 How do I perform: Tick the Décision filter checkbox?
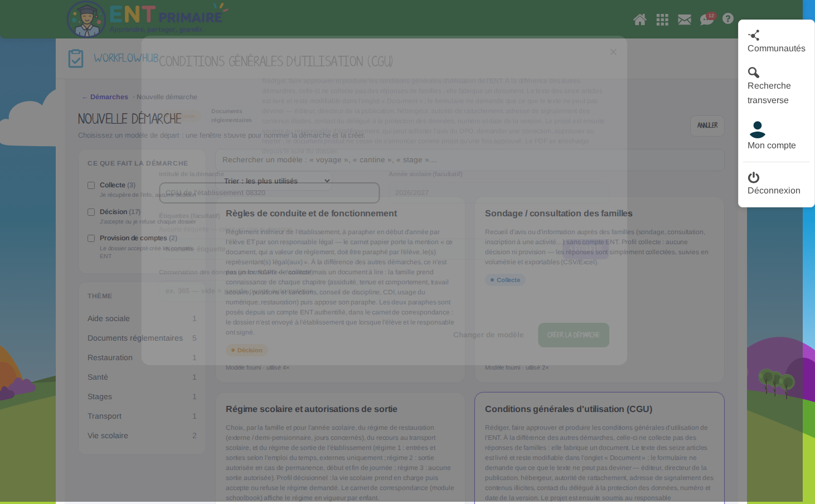(91, 212)
